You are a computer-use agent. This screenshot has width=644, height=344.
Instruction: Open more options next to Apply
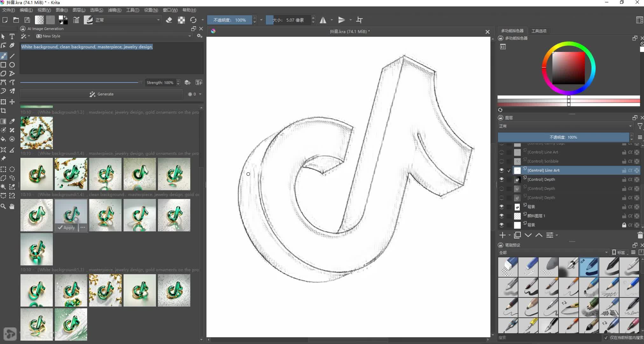[83, 227]
